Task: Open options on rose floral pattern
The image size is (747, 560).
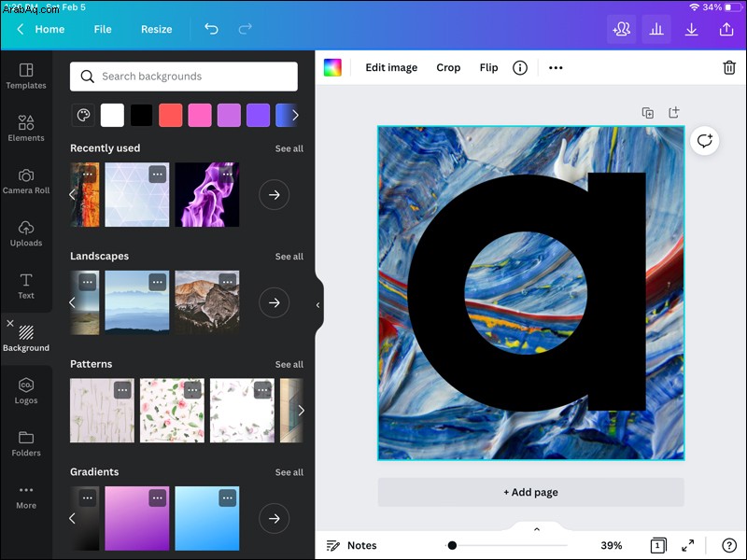Action: 192,390
